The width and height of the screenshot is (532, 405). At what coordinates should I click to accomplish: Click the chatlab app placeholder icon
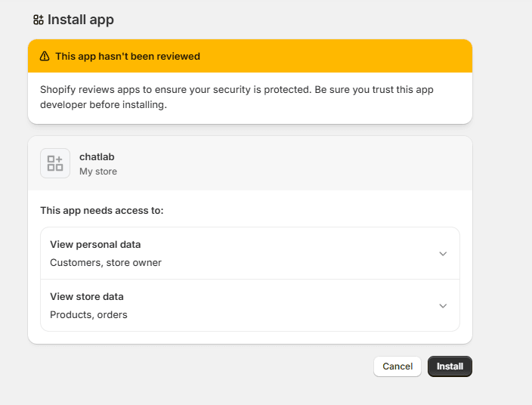coord(55,163)
